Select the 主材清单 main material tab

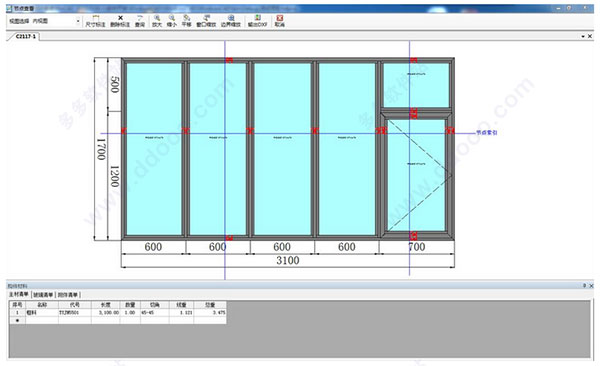(19, 294)
